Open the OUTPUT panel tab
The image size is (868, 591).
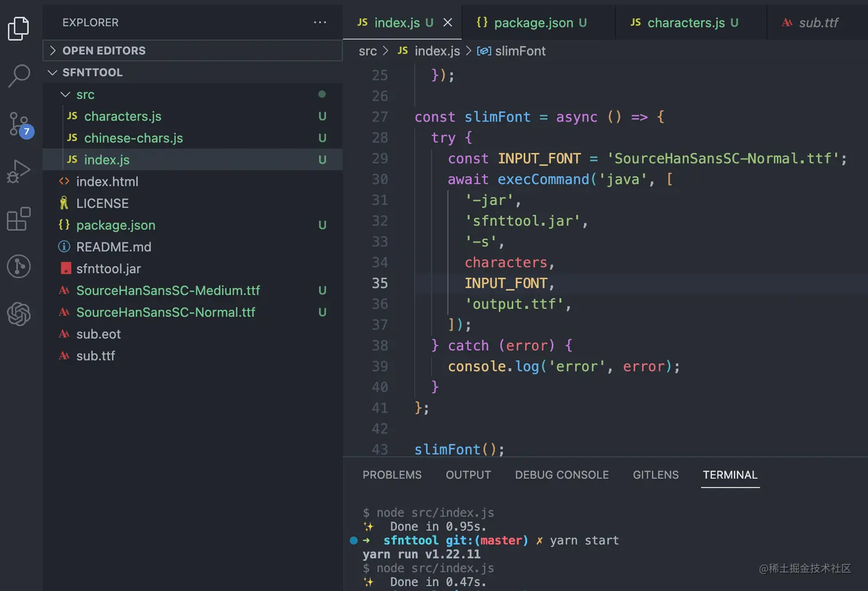(x=468, y=475)
